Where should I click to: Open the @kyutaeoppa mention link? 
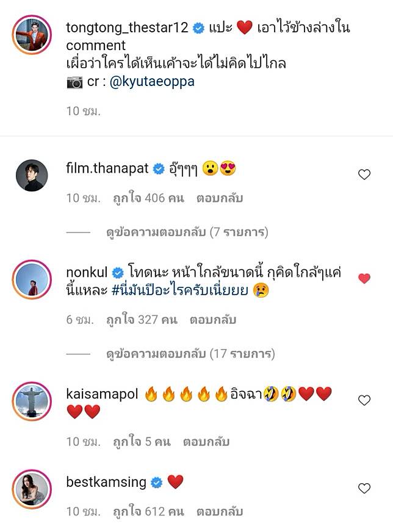[153, 81]
